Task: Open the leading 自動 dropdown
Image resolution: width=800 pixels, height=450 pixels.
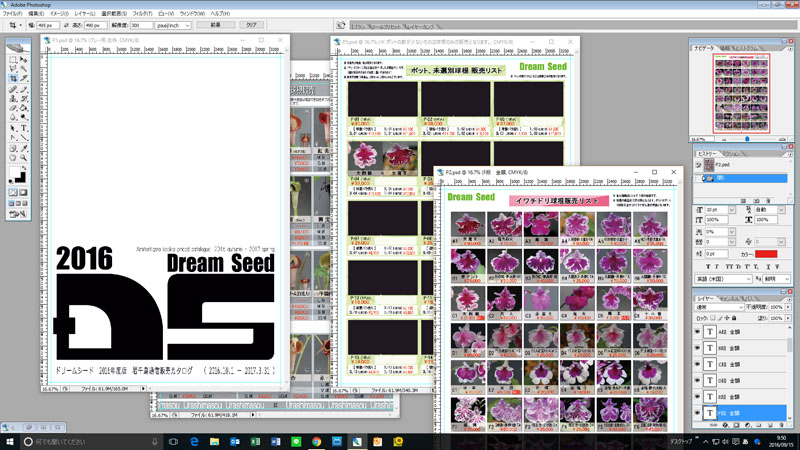Action: coord(781,210)
